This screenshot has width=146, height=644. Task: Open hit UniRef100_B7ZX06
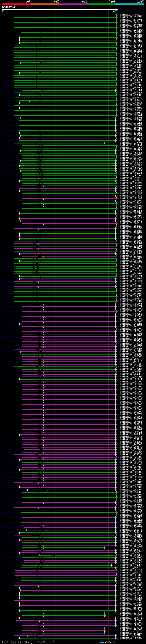[131, 20]
